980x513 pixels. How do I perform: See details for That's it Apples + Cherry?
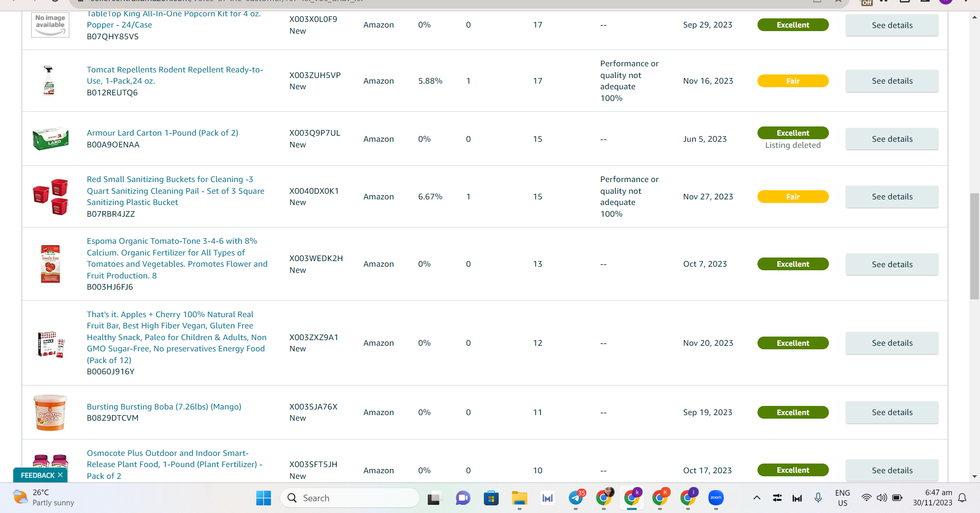tap(892, 343)
